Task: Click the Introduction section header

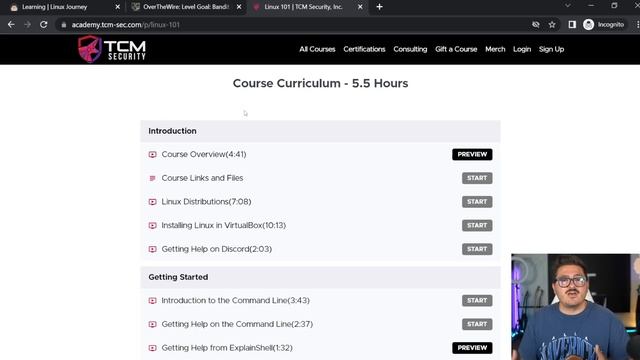Action: click(320, 131)
